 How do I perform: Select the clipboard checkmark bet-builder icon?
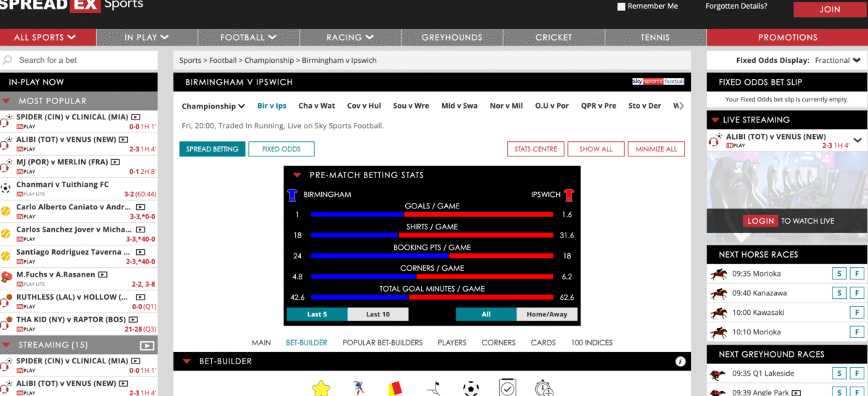point(508,388)
